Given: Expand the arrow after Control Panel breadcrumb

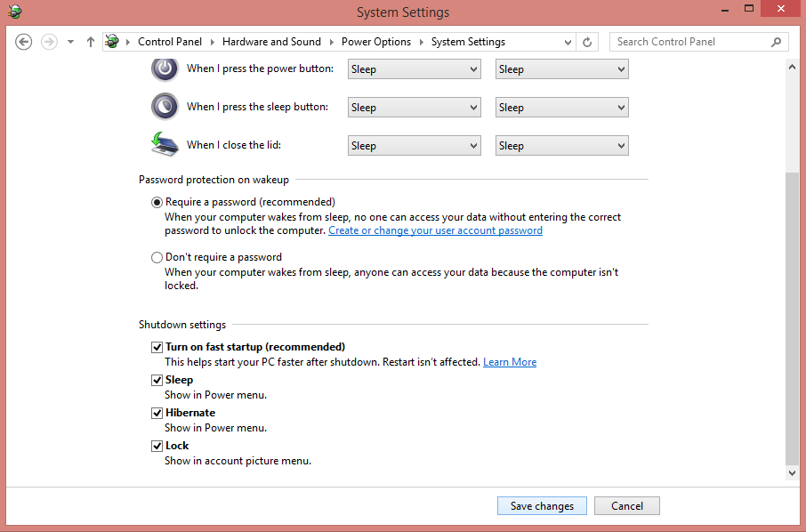Looking at the screenshot, I should [x=213, y=42].
